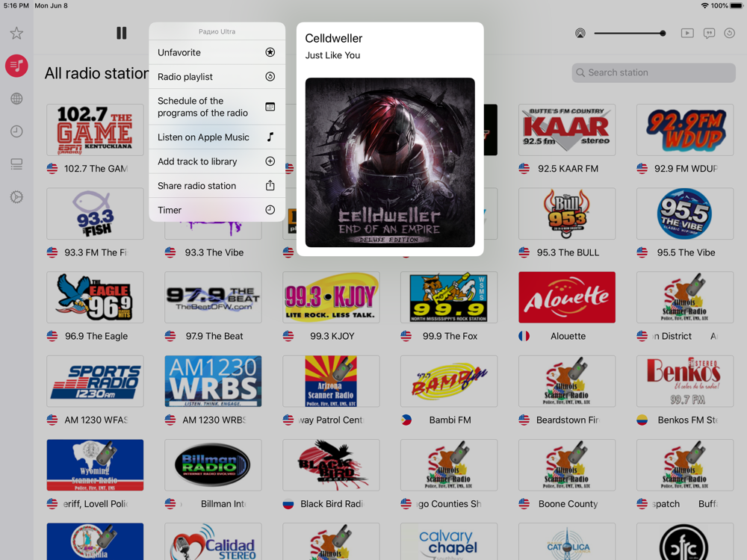
Task: Choose Radio playlist menu entry
Action: (217, 77)
